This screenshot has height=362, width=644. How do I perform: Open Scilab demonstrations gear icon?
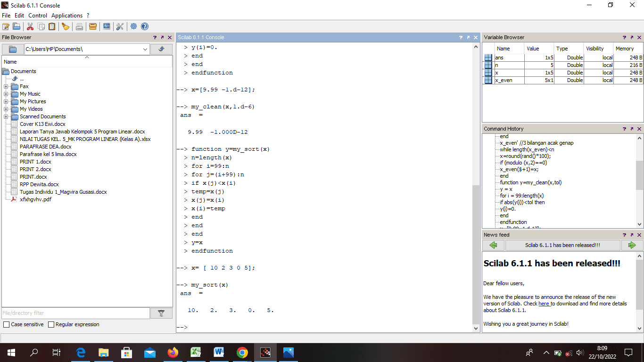click(x=134, y=26)
